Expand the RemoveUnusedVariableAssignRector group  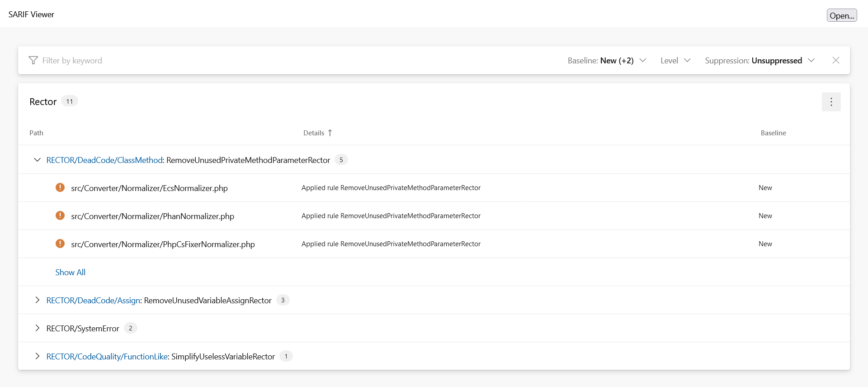[37, 300]
